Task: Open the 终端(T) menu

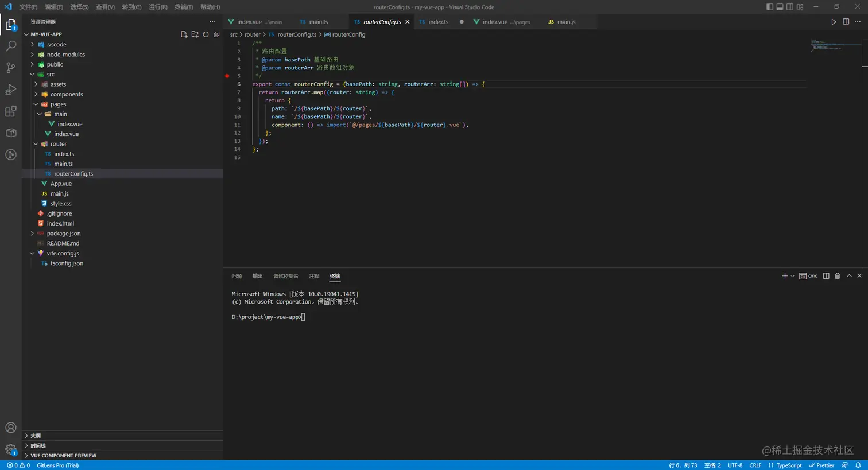Action: tap(184, 7)
